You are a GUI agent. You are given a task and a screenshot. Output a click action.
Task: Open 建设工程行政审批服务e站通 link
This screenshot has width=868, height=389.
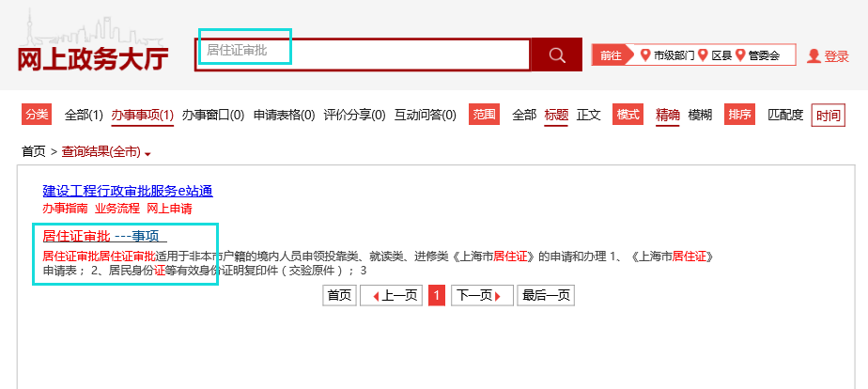128,191
